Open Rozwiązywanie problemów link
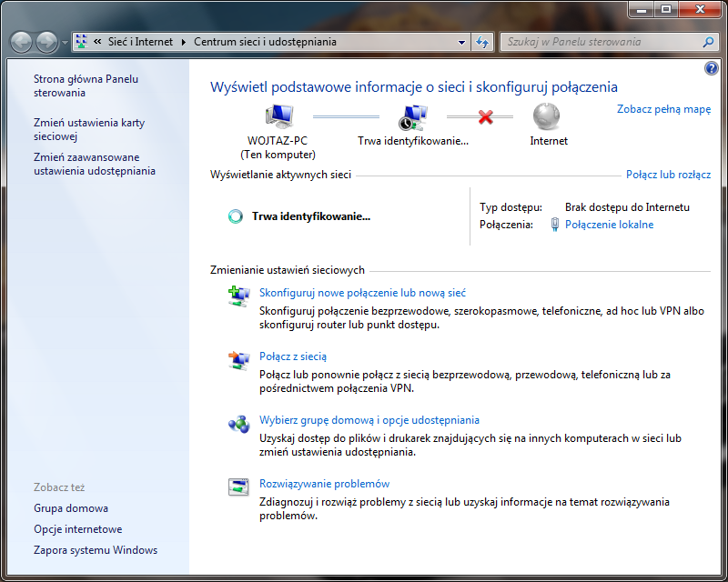This screenshot has width=728, height=582. [x=324, y=484]
